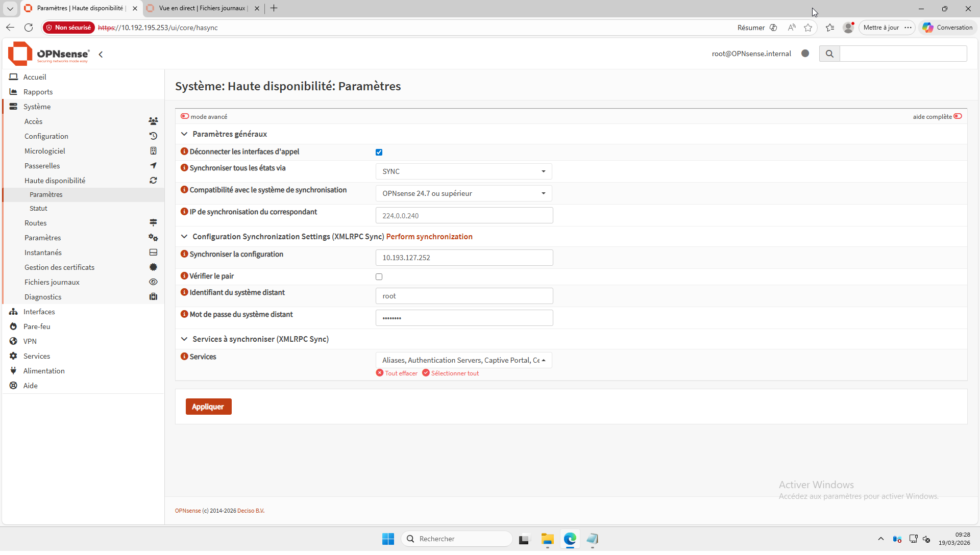Screen dimensions: 980x555
Task: Click the info icon next to Services label
Action: pos(184,357)
